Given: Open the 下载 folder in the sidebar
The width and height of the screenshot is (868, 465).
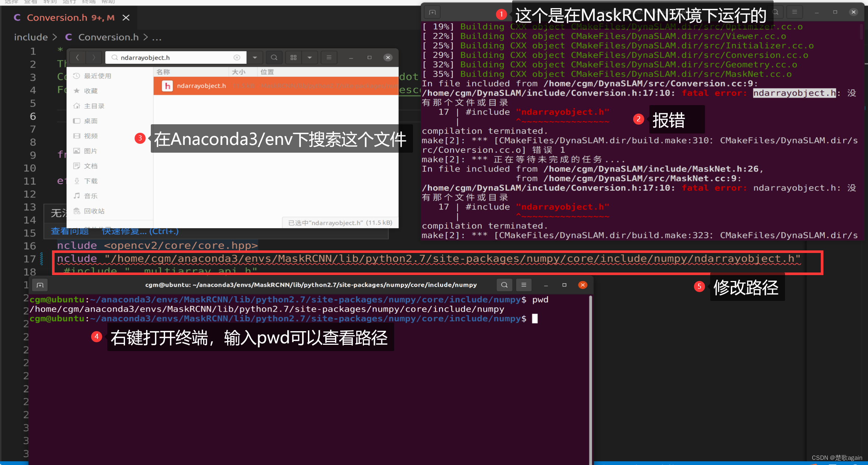Looking at the screenshot, I should pyautogui.click(x=91, y=181).
